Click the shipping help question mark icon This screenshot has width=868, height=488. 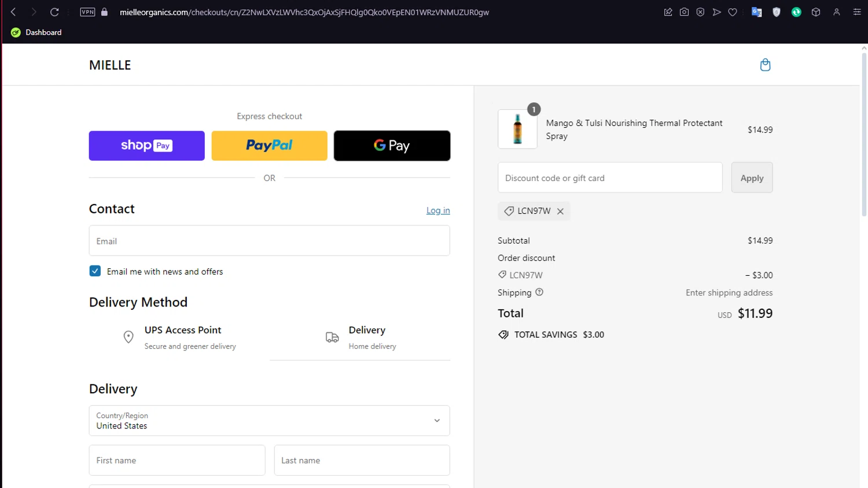point(539,292)
